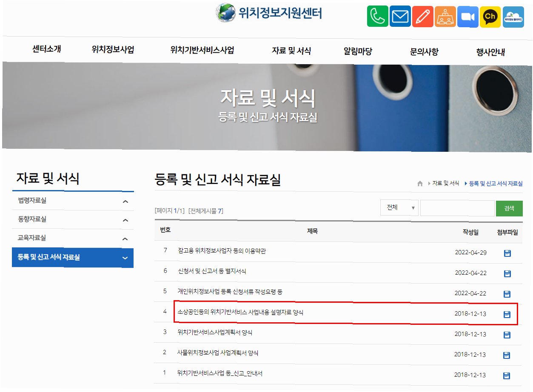This screenshot has width=533, height=392.
Task: Open the 자료 및 서식 menu
Action: tap(291, 51)
